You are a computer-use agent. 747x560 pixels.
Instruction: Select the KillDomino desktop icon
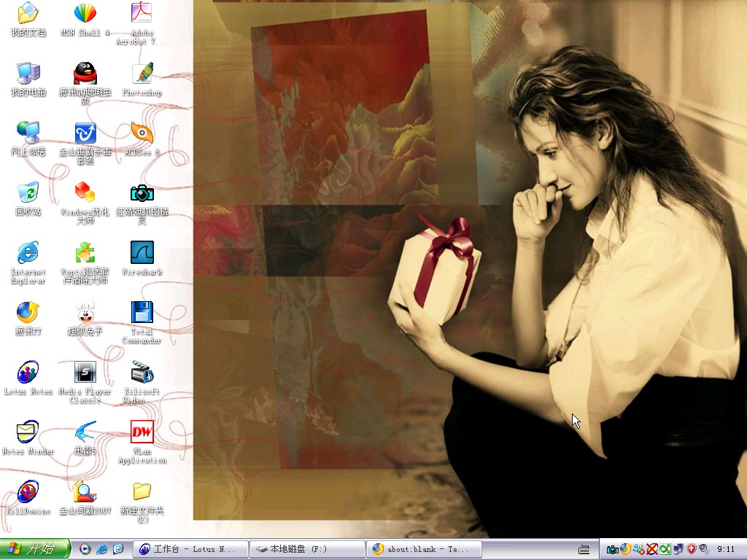(28, 497)
